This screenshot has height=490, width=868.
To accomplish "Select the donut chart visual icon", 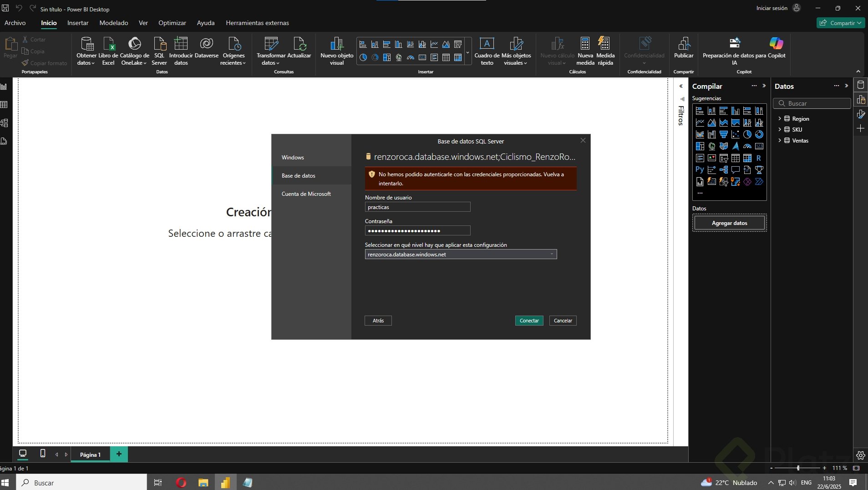I will 759,134.
